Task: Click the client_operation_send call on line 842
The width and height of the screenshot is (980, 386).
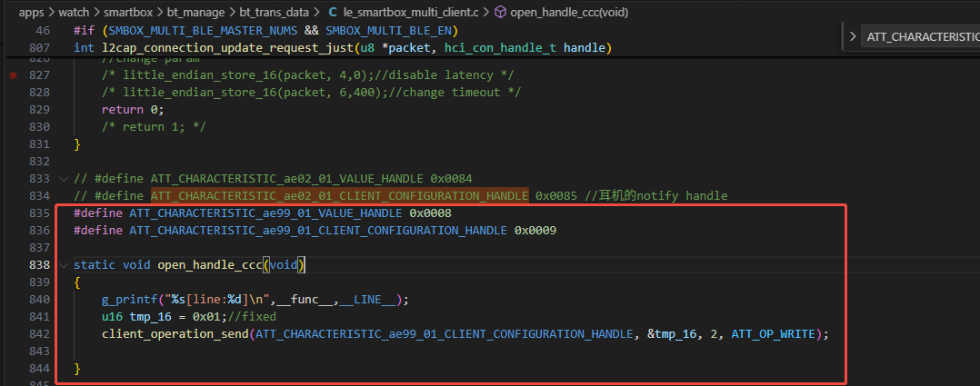Action: pos(175,334)
